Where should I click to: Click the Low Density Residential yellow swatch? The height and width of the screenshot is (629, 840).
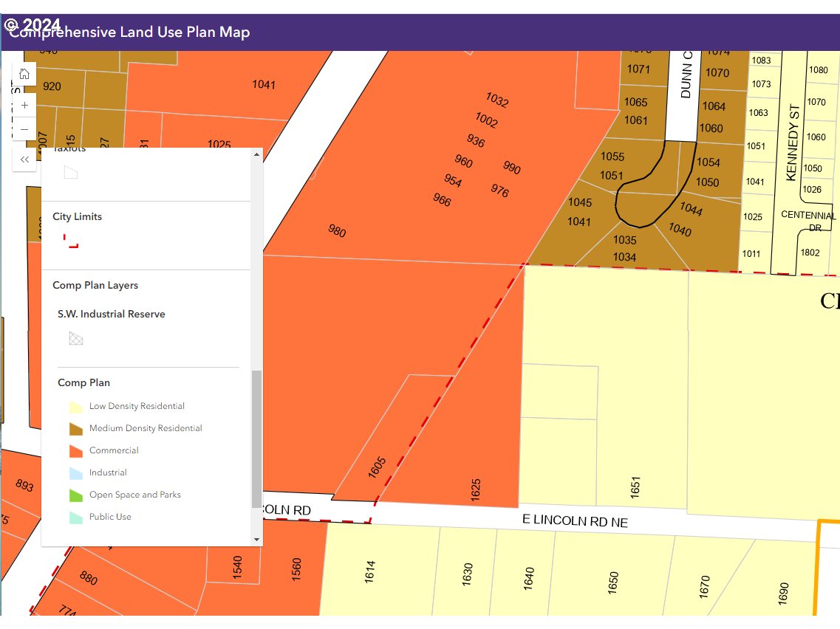click(75, 407)
